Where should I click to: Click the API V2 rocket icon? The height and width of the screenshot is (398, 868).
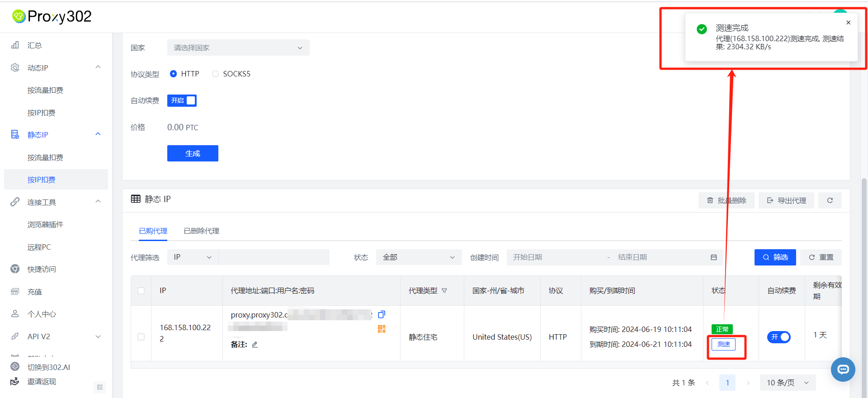(15, 336)
